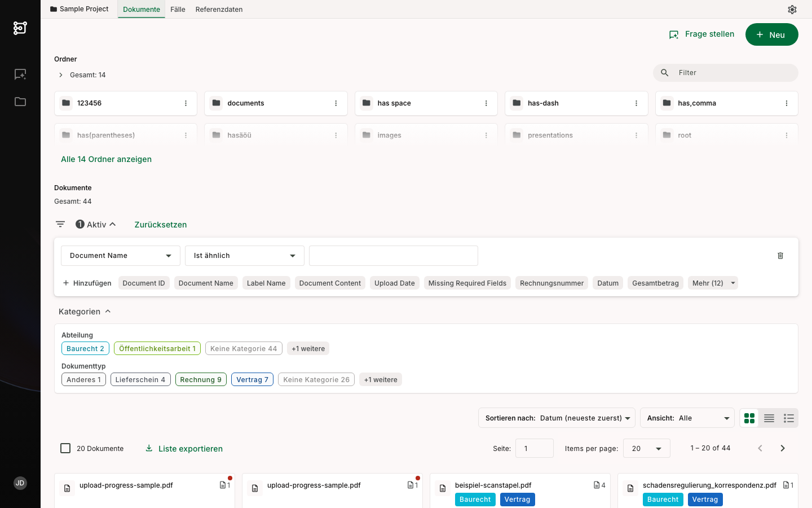
Task: Show +1 weitere Dokumenttyp categories
Action: click(381, 380)
